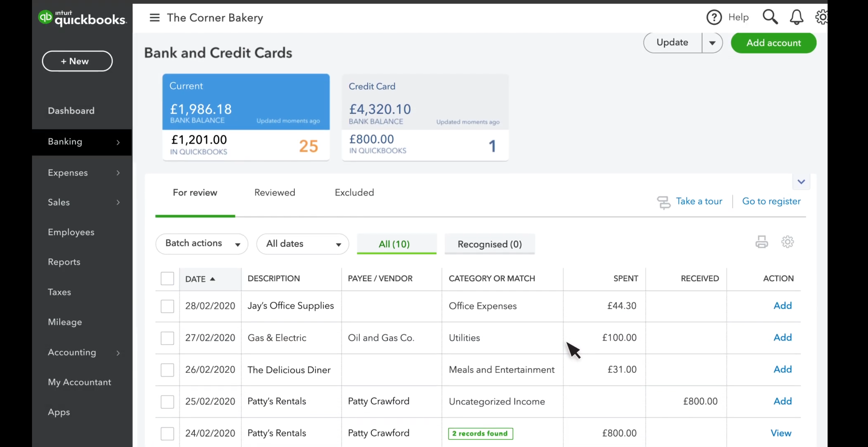
Task: Select the Recognised (0) filter tab
Action: coord(489,244)
